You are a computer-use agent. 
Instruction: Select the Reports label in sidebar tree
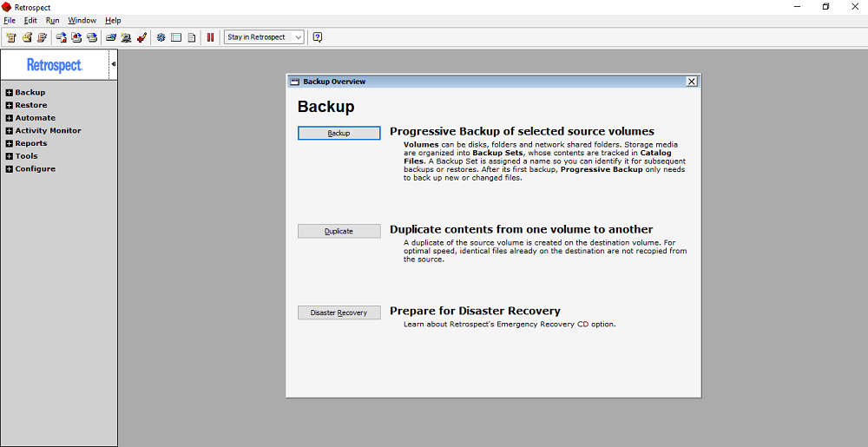pyautogui.click(x=31, y=143)
